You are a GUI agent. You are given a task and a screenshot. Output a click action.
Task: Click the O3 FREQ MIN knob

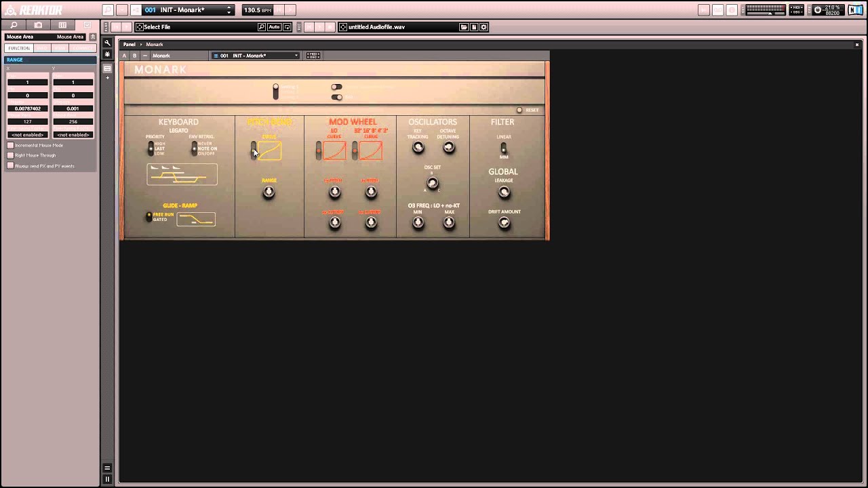click(x=418, y=222)
